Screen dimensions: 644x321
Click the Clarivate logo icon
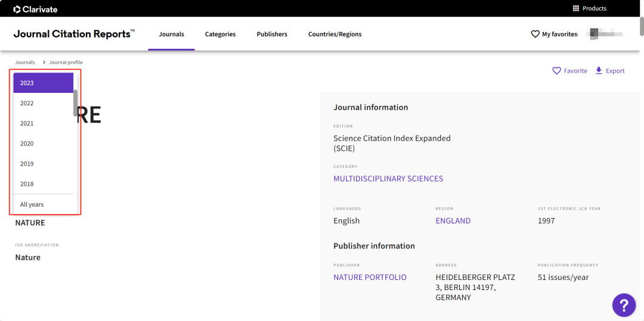[x=17, y=9]
